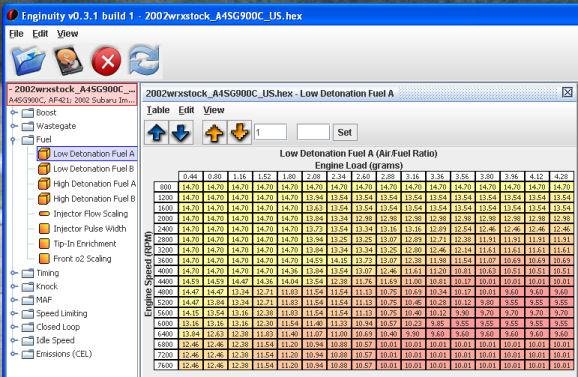Save ROM with the hard drive icon
578x377 pixels.
[x=68, y=60]
